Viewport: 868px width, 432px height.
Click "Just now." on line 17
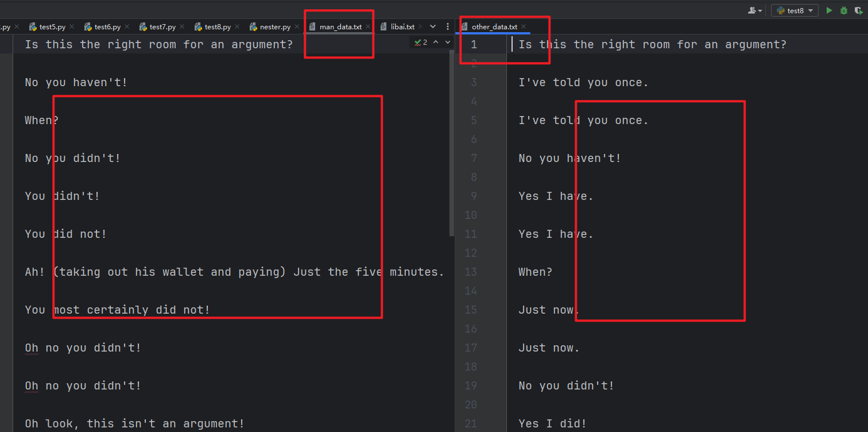(549, 348)
